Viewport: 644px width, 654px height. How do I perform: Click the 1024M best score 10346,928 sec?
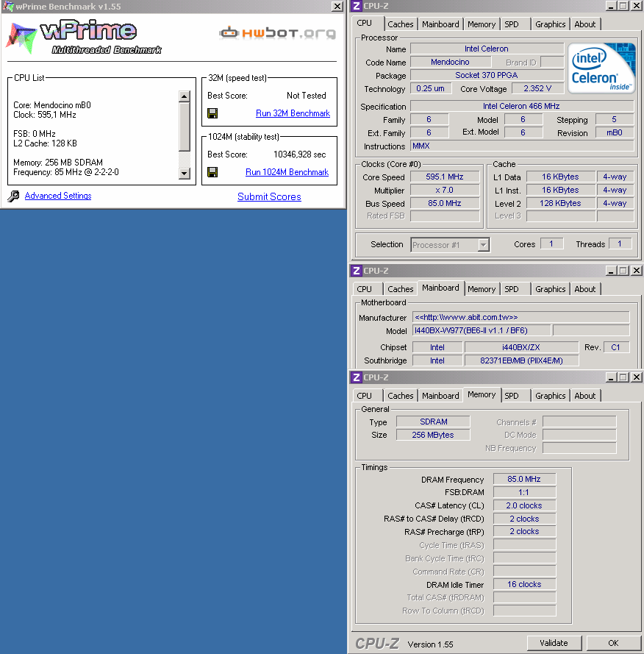click(299, 154)
